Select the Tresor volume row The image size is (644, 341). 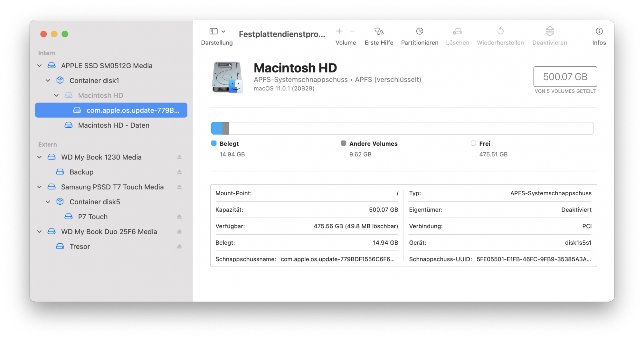pyautogui.click(x=111, y=247)
